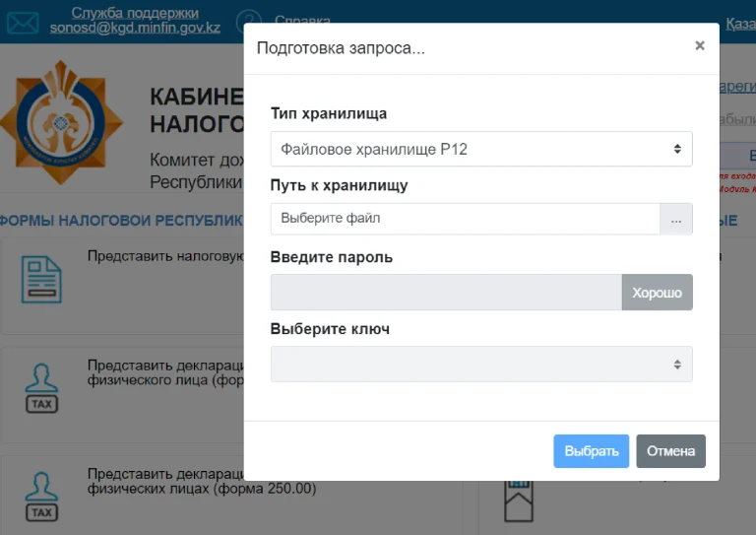This screenshot has height=535, width=756.
Task: Click the sonosd@kgd.minfin.gov.kz email link
Action: click(x=135, y=29)
